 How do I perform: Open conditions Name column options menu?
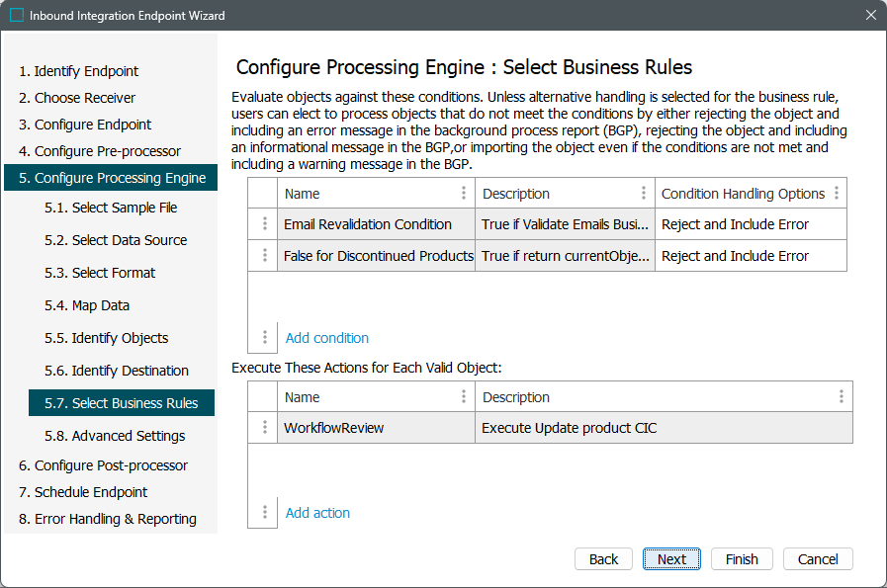(x=464, y=194)
